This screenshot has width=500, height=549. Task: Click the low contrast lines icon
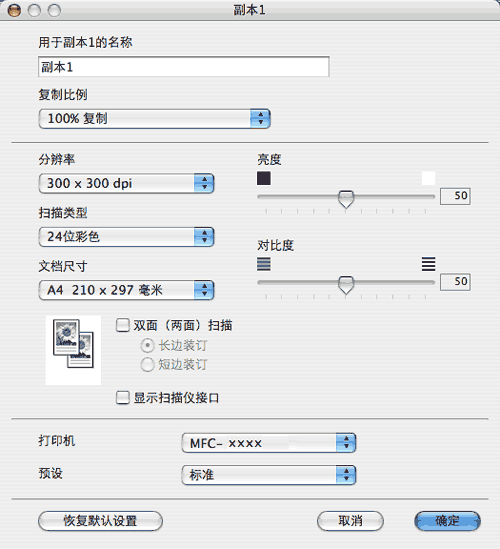(x=264, y=264)
